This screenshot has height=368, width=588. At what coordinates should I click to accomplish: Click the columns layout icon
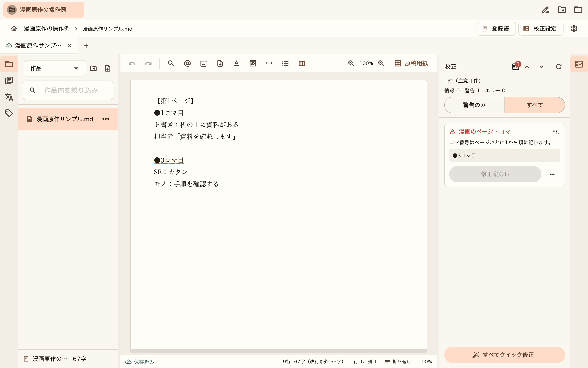(x=302, y=64)
